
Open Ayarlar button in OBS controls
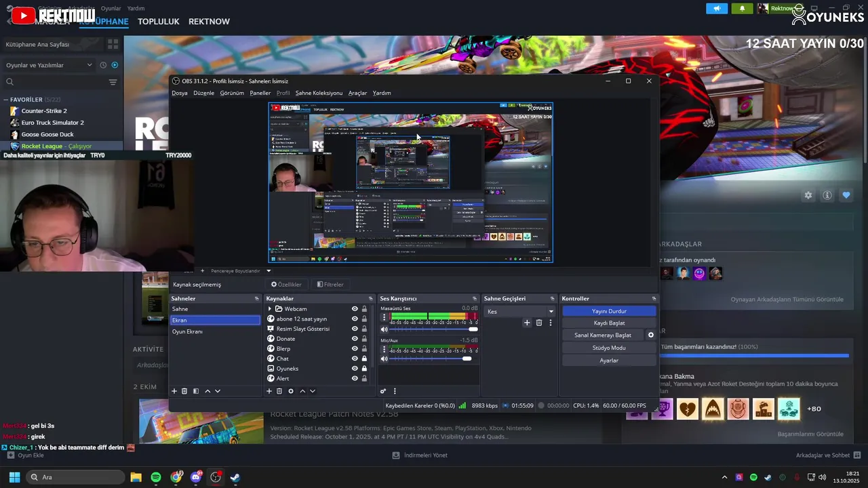pos(609,361)
